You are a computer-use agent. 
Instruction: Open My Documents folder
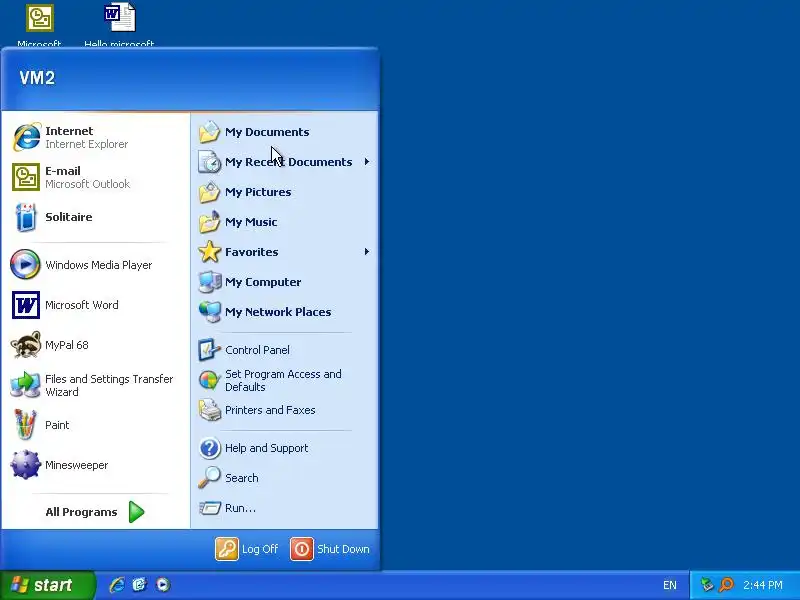[284, 132]
